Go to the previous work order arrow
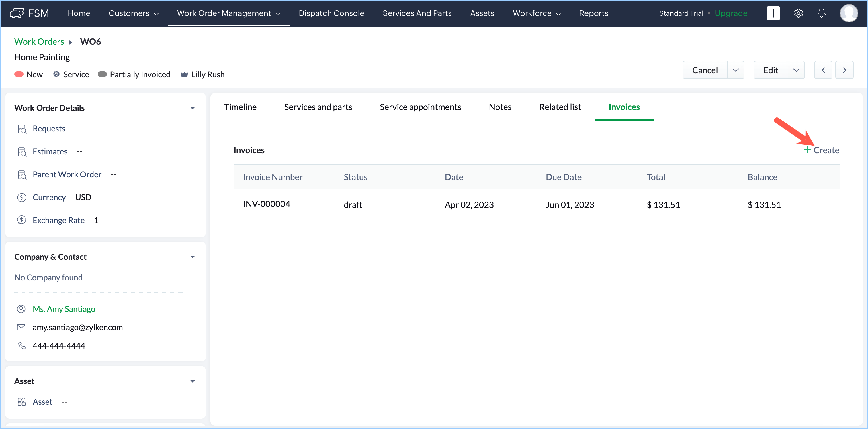Image resolution: width=868 pixels, height=429 pixels. tap(823, 70)
